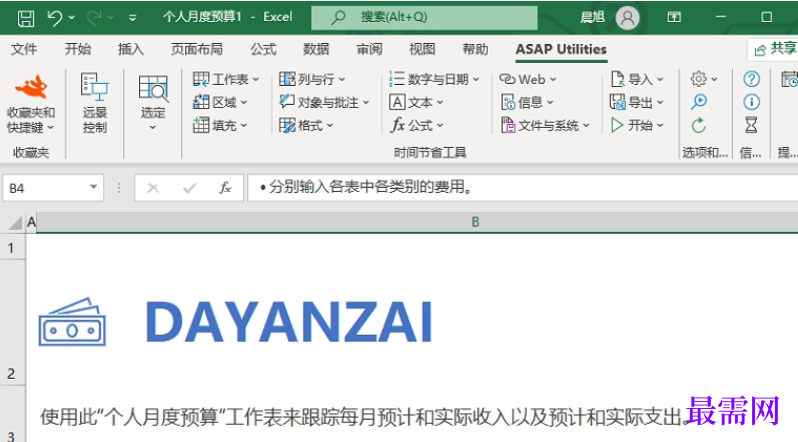
Task: Select column A header
Action: (31, 222)
